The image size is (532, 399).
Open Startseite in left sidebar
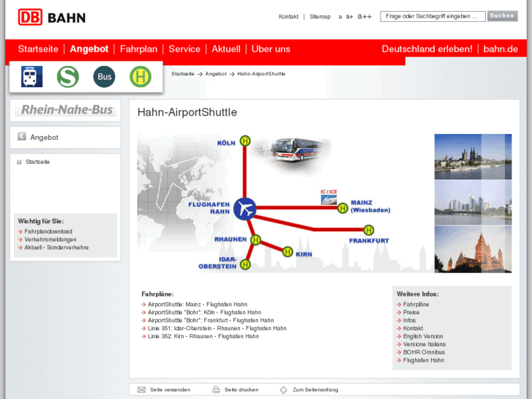pyautogui.click(x=37, y=162)
